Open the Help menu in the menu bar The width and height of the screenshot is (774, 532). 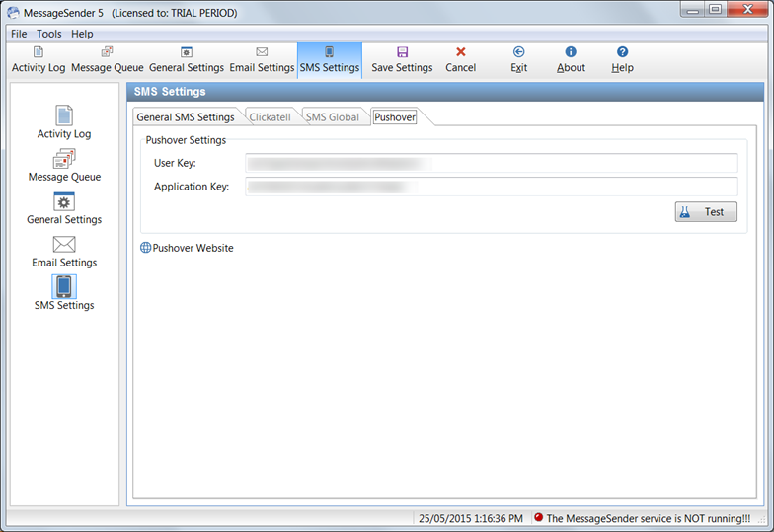(82, 34)
